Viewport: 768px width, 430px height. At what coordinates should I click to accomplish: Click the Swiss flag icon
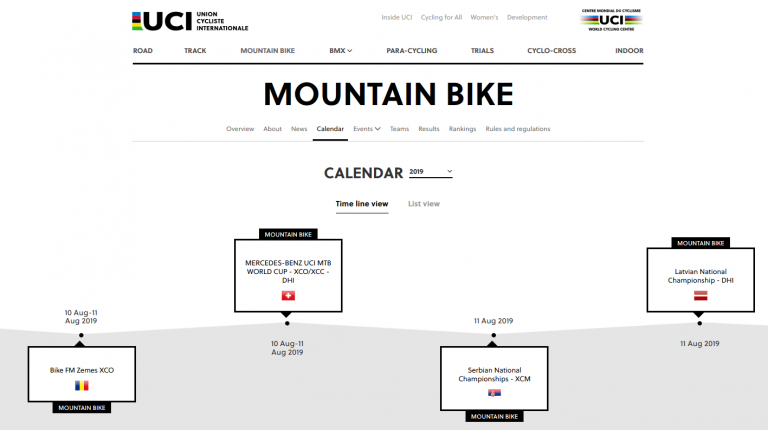click(x=288, y=296)
